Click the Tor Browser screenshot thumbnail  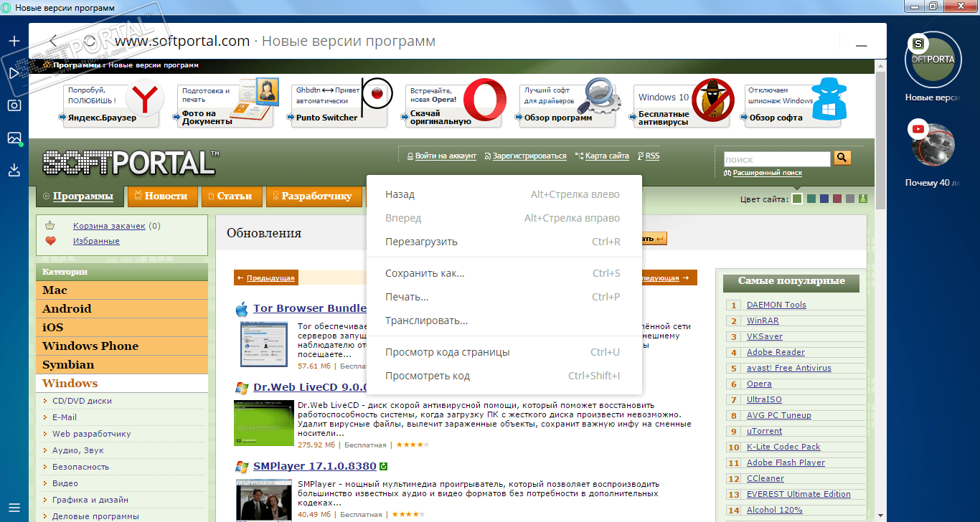pyautogui.click(x=265, y=346)
